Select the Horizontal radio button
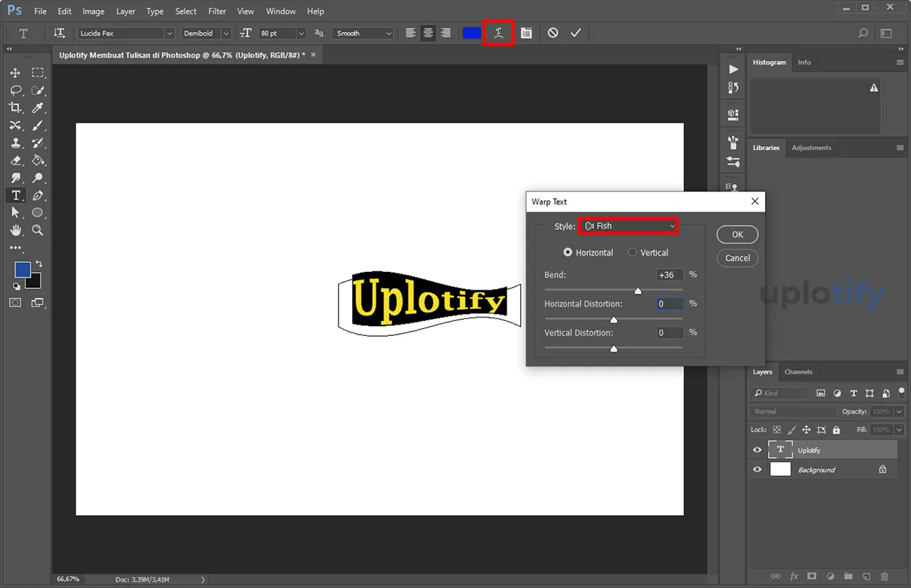 tap(568, 253)
